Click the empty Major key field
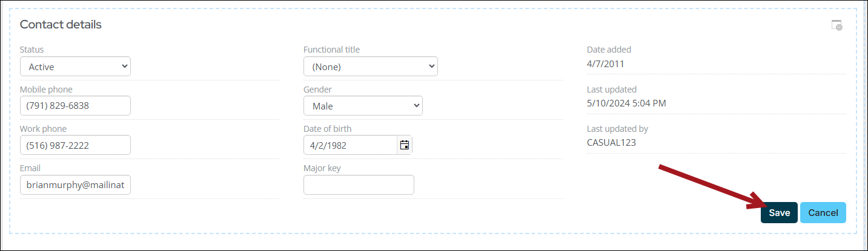 click(x=359, y=185)
